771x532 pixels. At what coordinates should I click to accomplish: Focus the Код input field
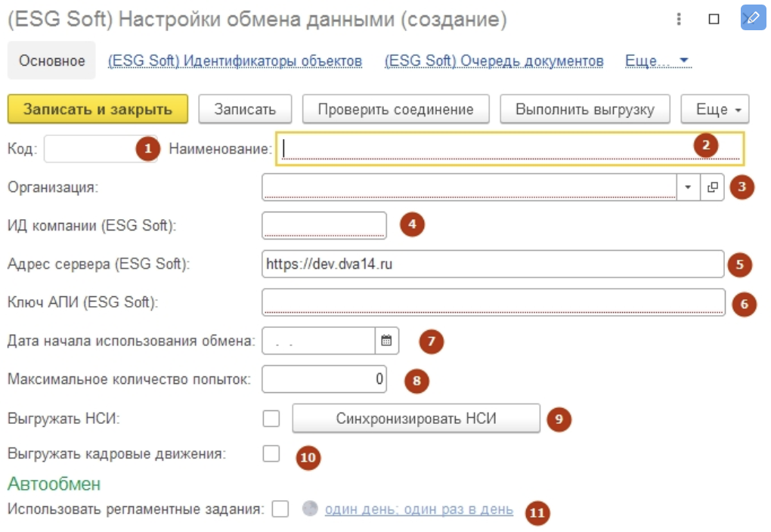coord(101,148)
